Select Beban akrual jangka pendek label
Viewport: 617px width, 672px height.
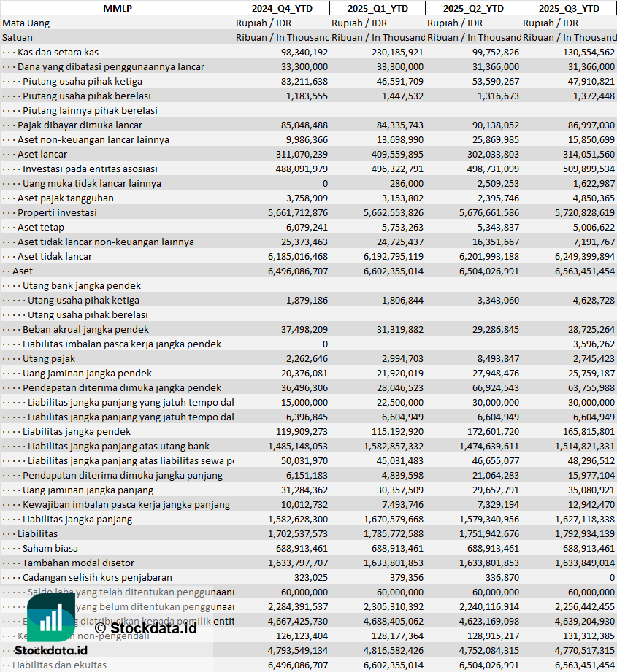point(85,329)
